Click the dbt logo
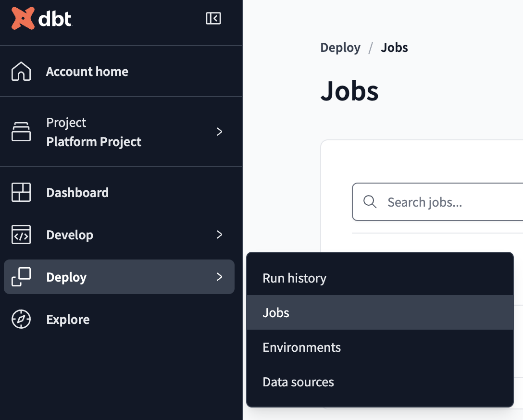This screenshot has width=523, height=420. click(x=41, y=18)
